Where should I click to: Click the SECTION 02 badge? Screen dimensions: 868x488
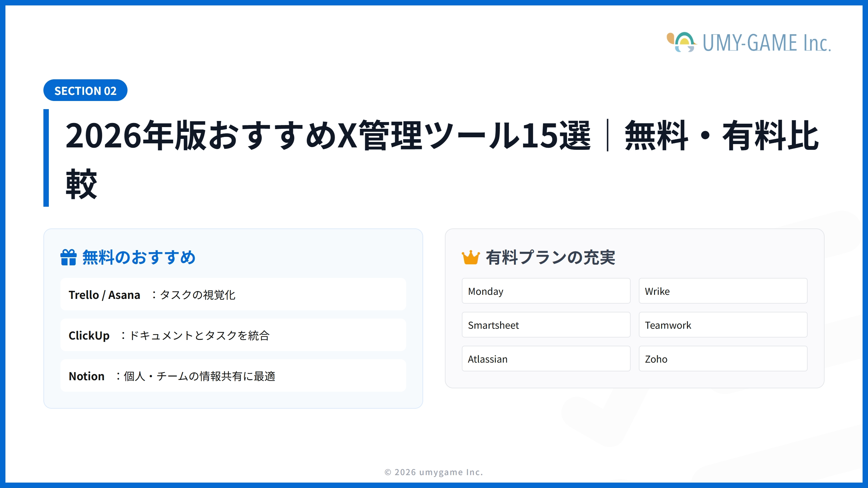86,90
